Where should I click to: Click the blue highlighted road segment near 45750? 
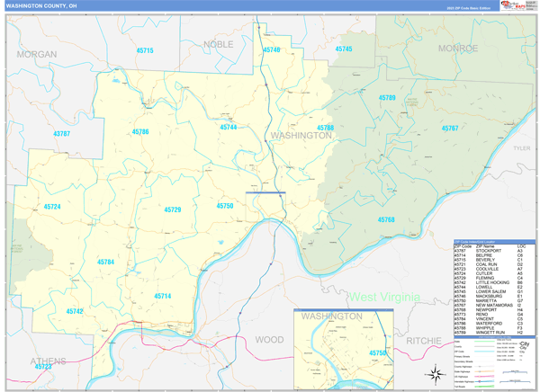(x=265, y=193)
